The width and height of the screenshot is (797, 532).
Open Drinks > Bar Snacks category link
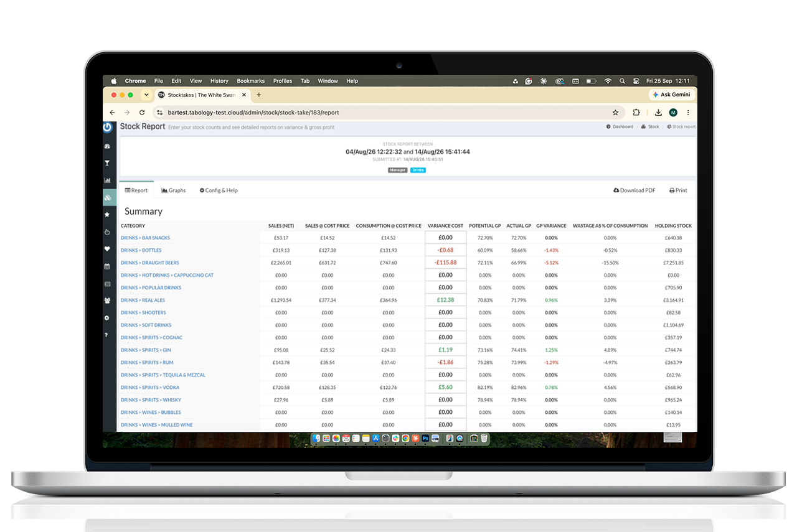[145, 238]
